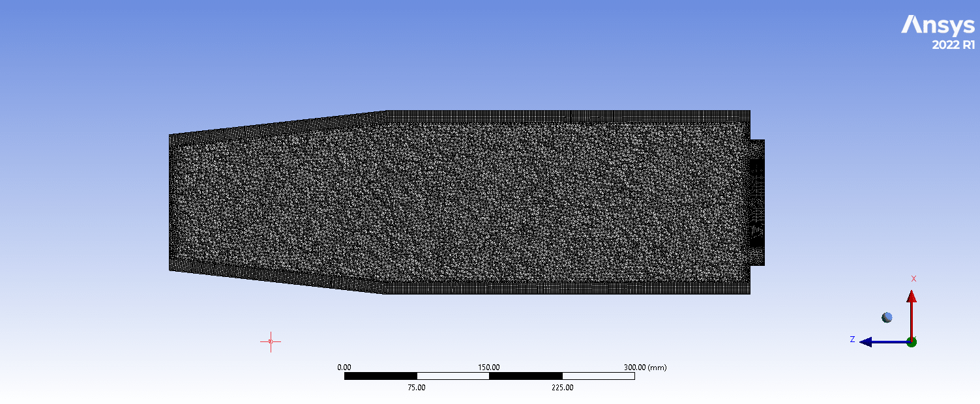Viewport: 980px width, 404px height.
Task: Click the center of the tetrahedral mesh body
Action: point(460,202)
